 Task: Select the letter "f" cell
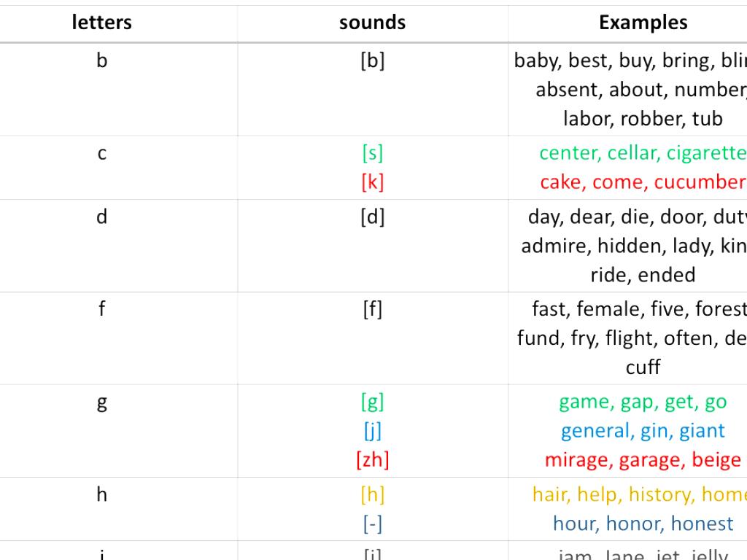click(102, 310)
